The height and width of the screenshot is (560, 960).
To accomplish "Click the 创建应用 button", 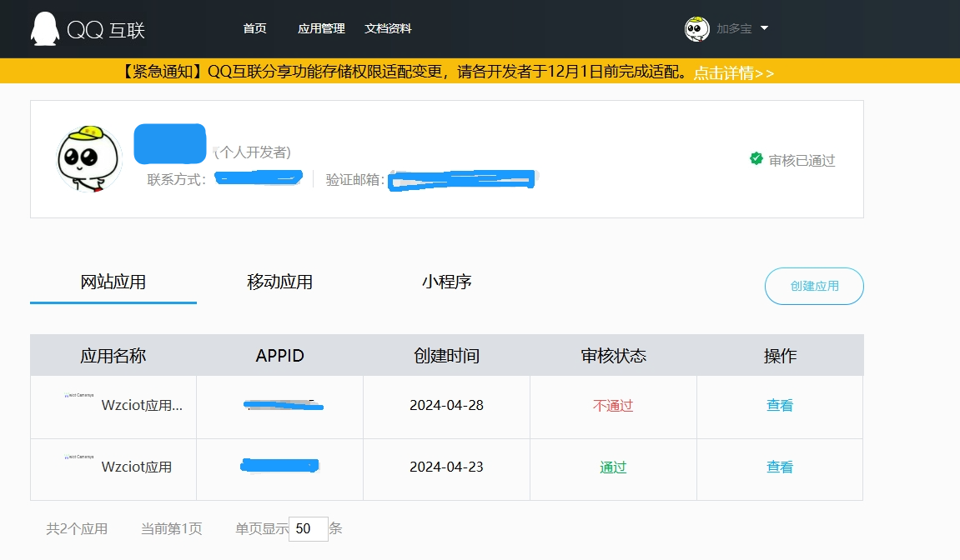I will (814, 286).
